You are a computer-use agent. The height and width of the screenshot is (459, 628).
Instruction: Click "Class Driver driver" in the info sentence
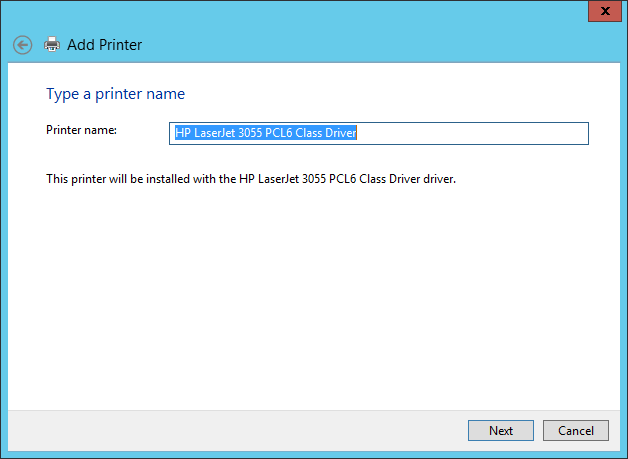404,180
